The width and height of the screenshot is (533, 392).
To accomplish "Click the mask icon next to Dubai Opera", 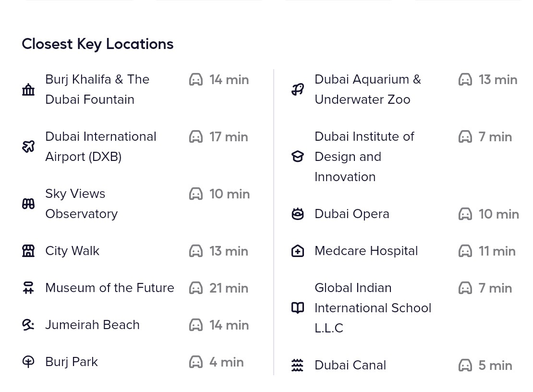I will click(298, 214).
